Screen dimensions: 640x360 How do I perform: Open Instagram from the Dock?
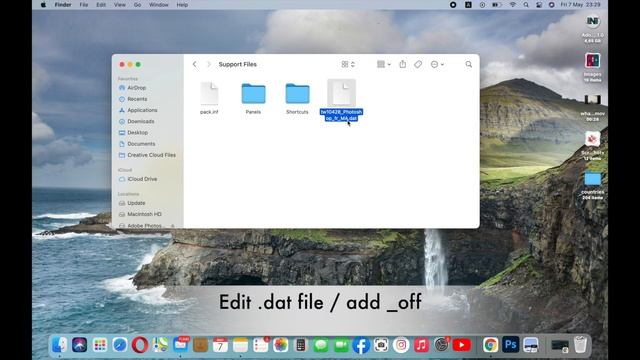point(401,345)
